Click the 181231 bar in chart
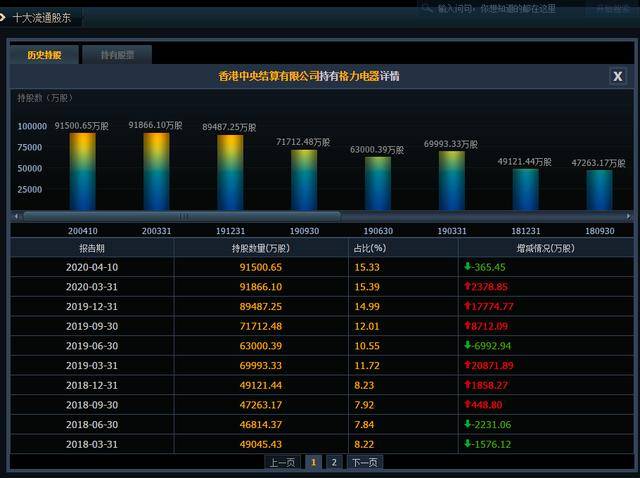The height and width of the screenshot is (478, 640). pyautogui.click(x=526, y=190)
